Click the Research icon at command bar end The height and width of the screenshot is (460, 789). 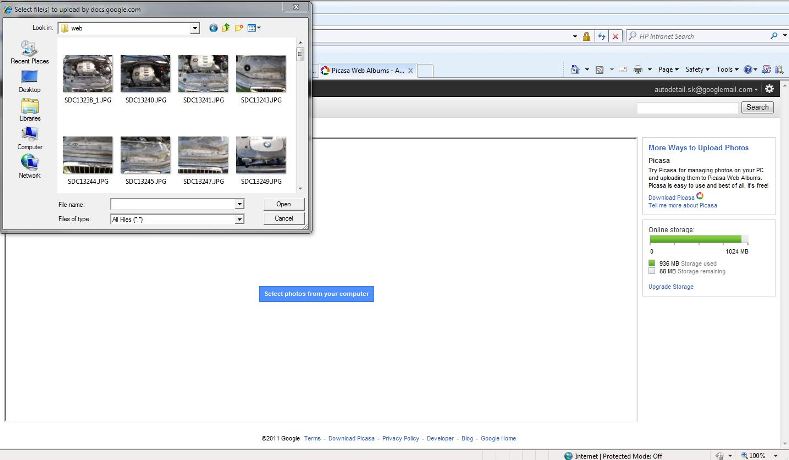click(779, 69)
